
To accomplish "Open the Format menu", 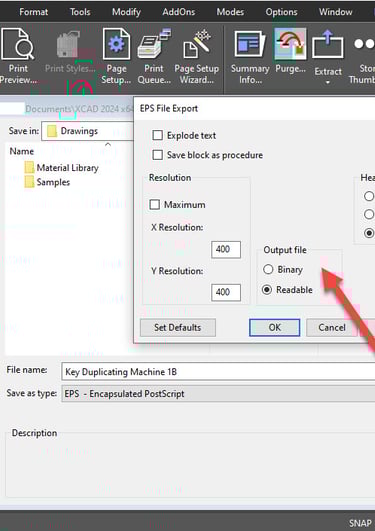I will 34,12.
